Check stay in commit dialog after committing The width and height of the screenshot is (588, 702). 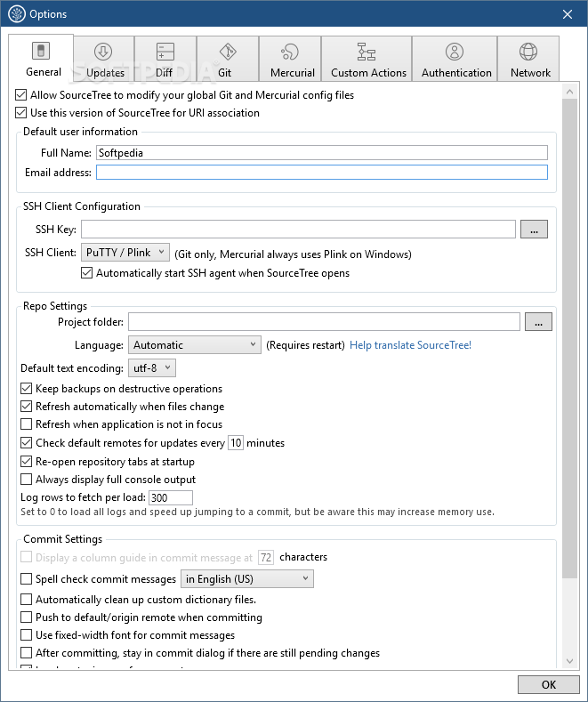pos(27,653)
